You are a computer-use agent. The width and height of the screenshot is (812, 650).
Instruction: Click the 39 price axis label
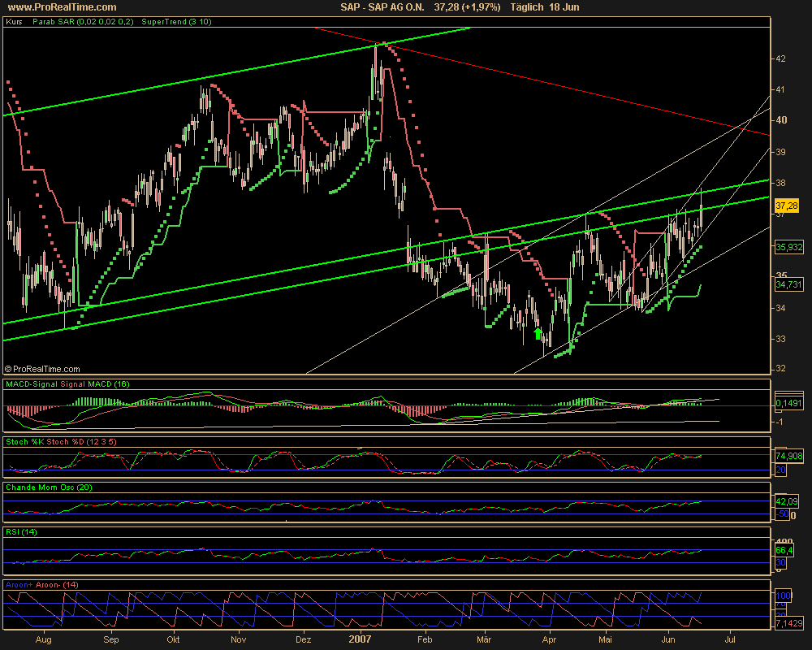click(x=780, y=152)
